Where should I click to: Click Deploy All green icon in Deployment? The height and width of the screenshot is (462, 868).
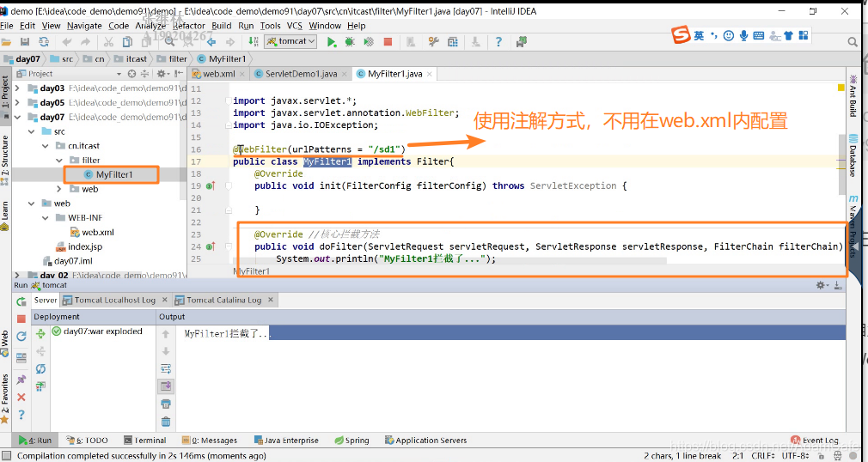(x=40, y=334)
